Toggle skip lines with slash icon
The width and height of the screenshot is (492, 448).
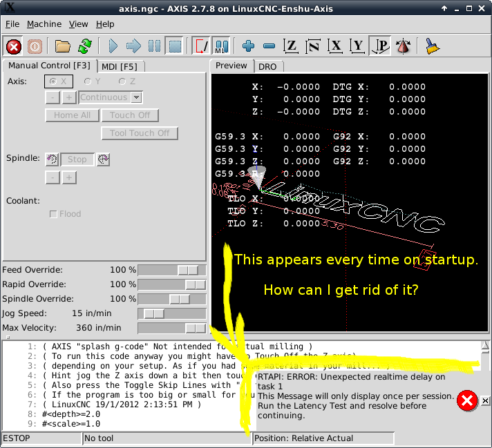(x=201, y=46)
